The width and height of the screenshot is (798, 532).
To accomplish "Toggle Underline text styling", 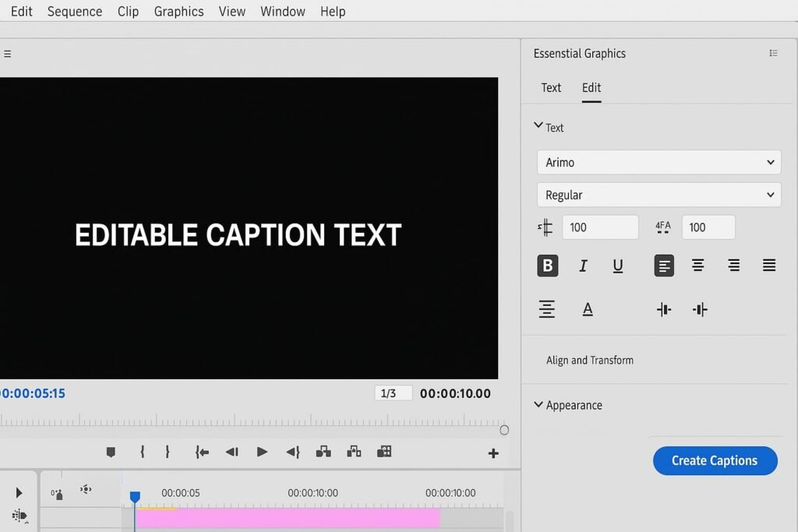I will point(617,266).
